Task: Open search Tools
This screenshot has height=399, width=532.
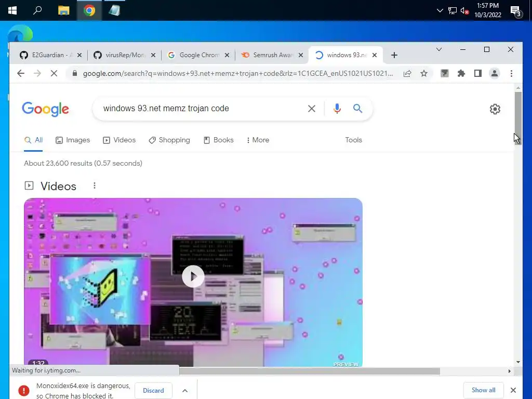Action: 353,140
